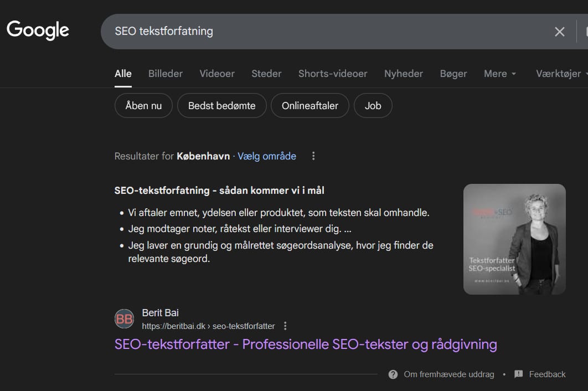Select the Alle results tab

coord(123,74)
